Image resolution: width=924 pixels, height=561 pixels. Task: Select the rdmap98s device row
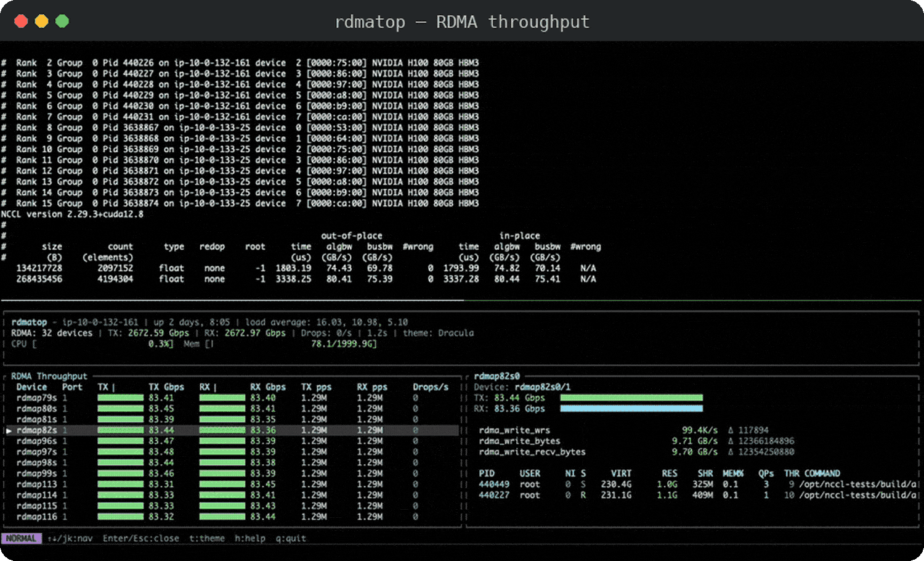click(232, 462)
